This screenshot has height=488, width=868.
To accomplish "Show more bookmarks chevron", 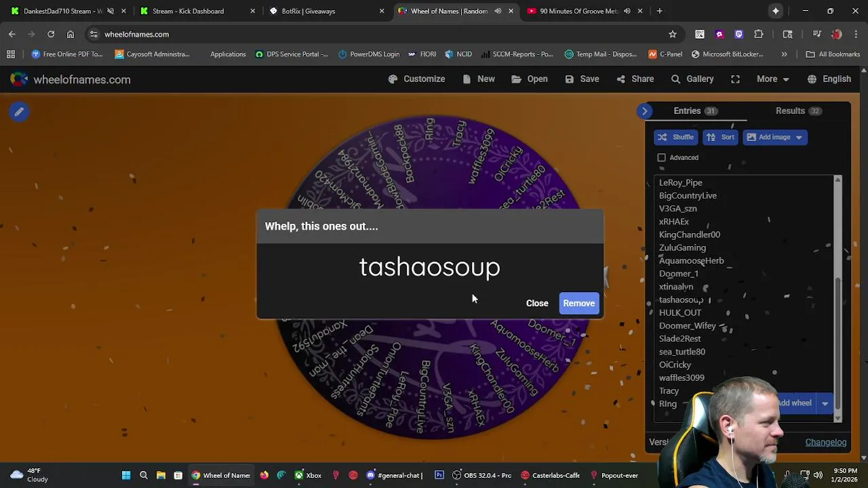I will 784,54.
